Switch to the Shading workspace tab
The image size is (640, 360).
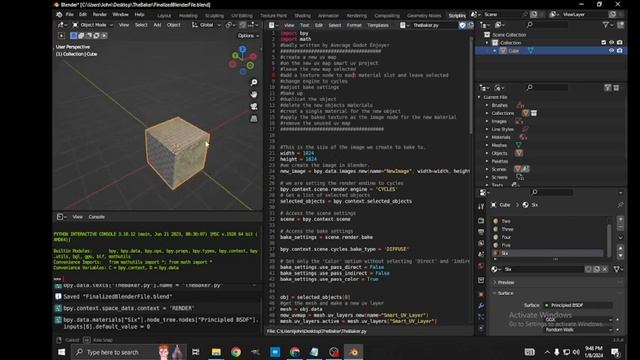tap(302, 16)
